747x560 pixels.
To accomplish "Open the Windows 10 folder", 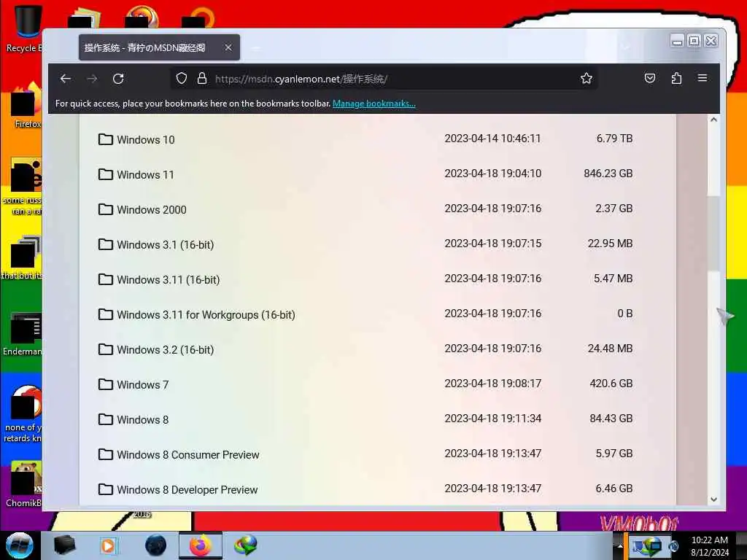I will pos(146,139).
